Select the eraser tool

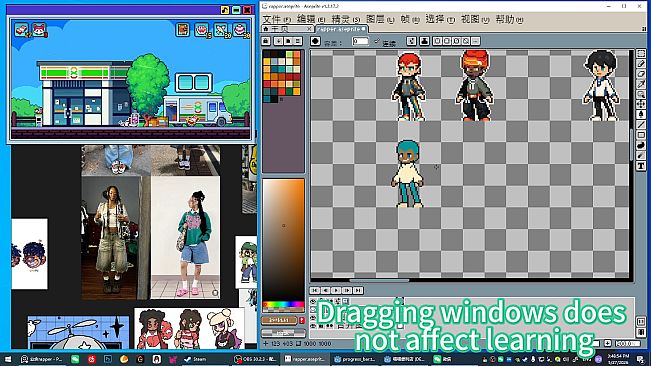[x=641, y=74]
